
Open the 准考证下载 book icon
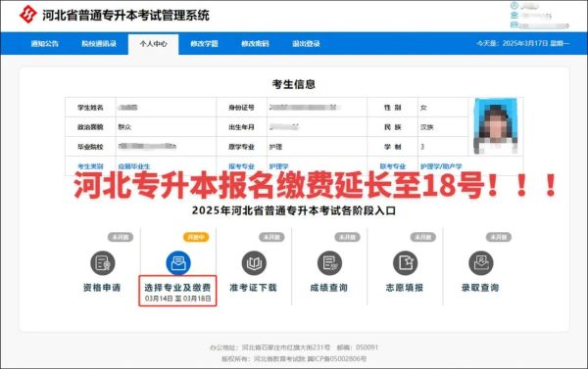254,263
